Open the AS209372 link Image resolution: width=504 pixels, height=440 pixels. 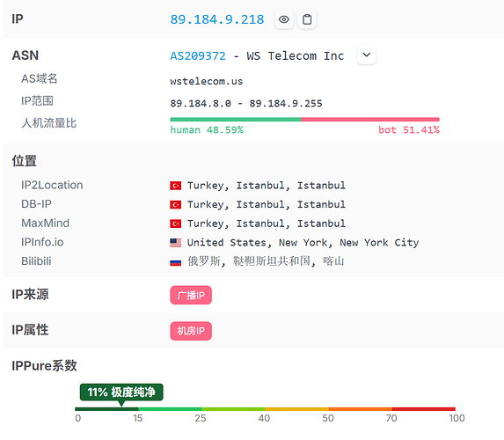(x=198, y=56)
